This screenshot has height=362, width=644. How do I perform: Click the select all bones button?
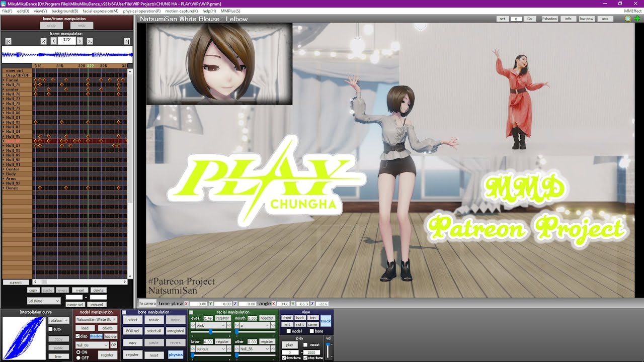154,331
